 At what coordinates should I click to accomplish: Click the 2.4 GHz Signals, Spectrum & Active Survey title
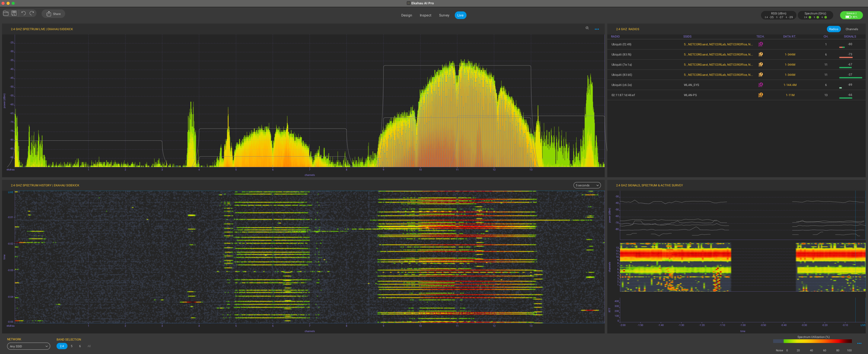pyautogui.click(x=649, y=185)
